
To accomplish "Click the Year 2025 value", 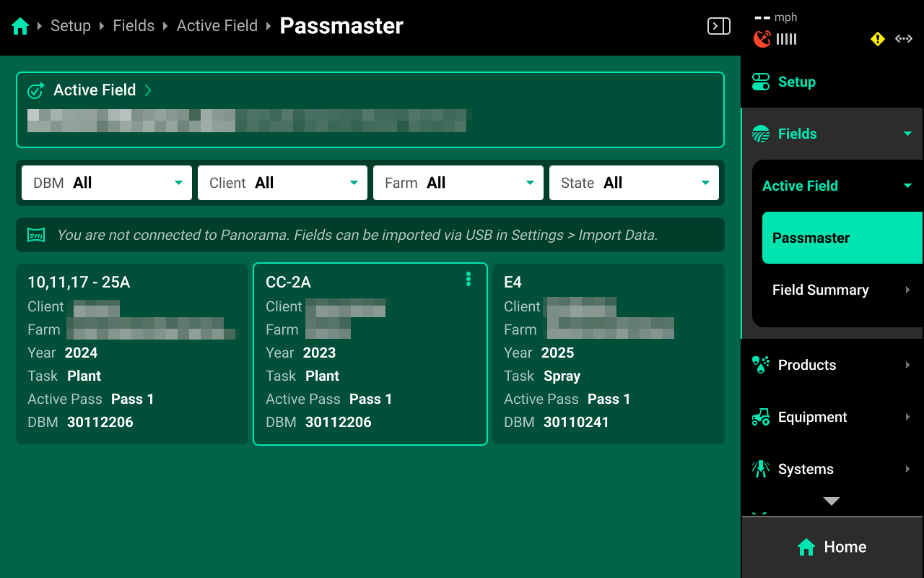I will [x=557, y=353].
